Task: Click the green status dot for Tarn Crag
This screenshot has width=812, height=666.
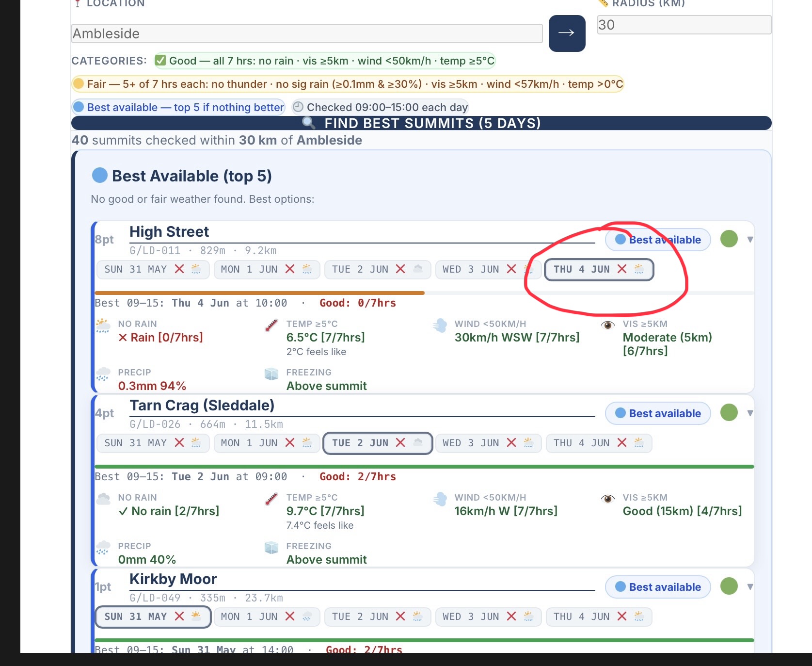Action: pos(729,412)
